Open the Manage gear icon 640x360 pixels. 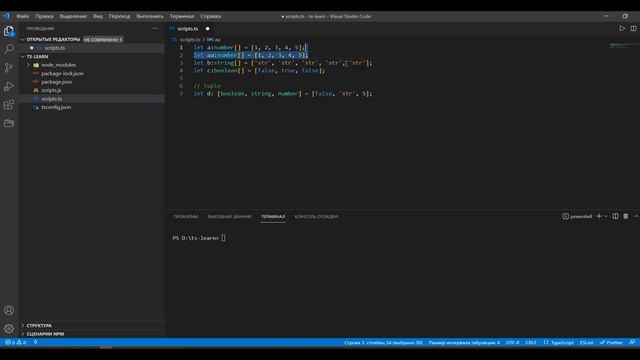(x=9, y=328)
